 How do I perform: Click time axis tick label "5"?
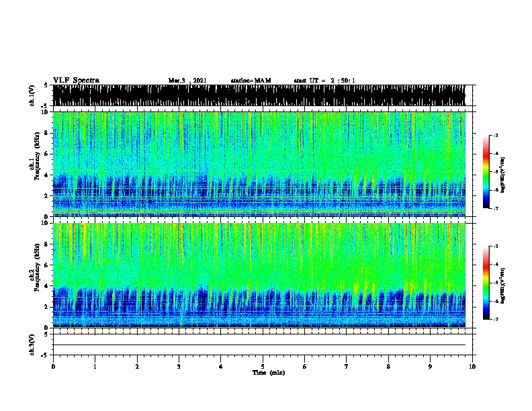tap(263, 367)
